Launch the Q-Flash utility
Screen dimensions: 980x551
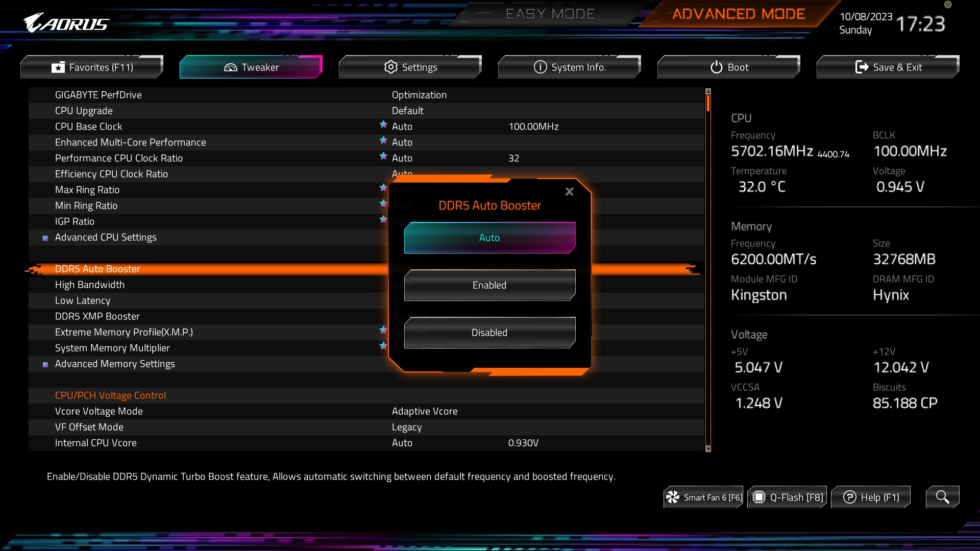[x=787, y=497]
